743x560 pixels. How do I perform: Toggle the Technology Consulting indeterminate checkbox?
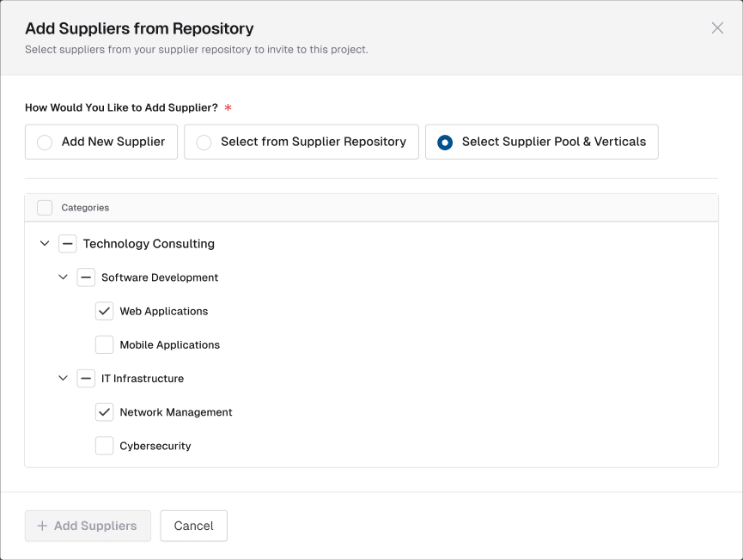coord(68,244)
